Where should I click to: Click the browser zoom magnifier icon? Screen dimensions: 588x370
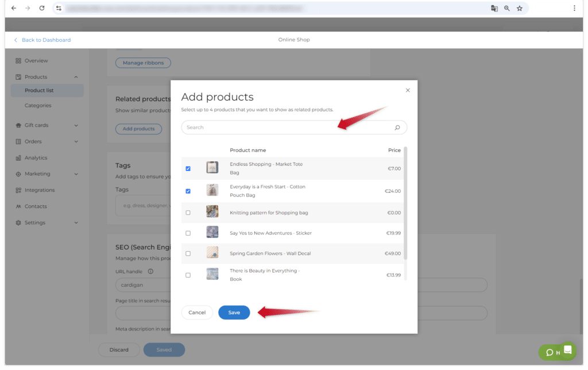pyautogui.click(x=506, y=9)
